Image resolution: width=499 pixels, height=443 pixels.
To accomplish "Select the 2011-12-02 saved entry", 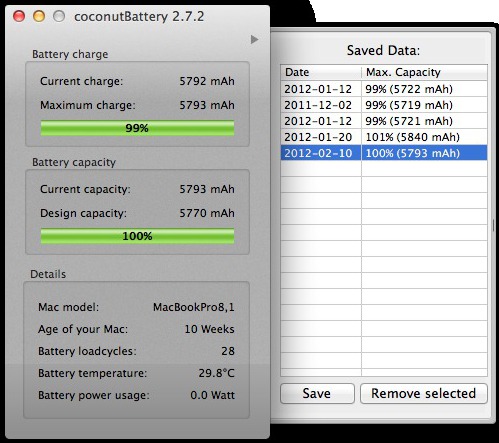I will pos(384,105).
